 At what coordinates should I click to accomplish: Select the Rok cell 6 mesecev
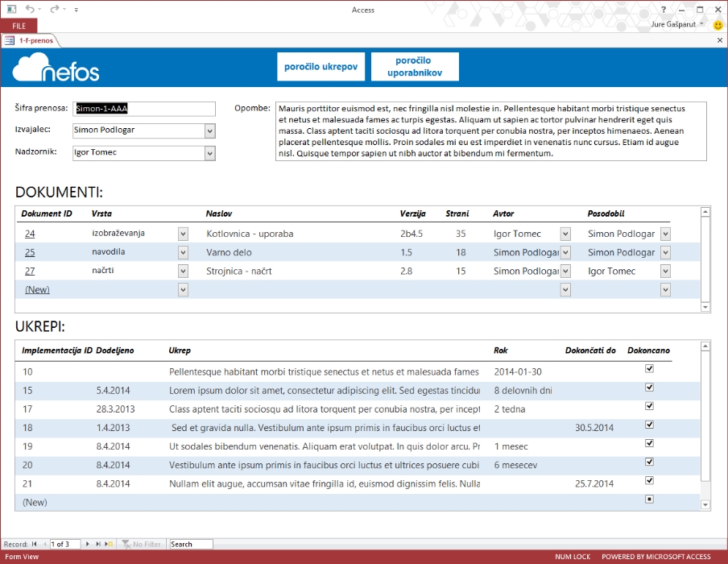[516, 465]
